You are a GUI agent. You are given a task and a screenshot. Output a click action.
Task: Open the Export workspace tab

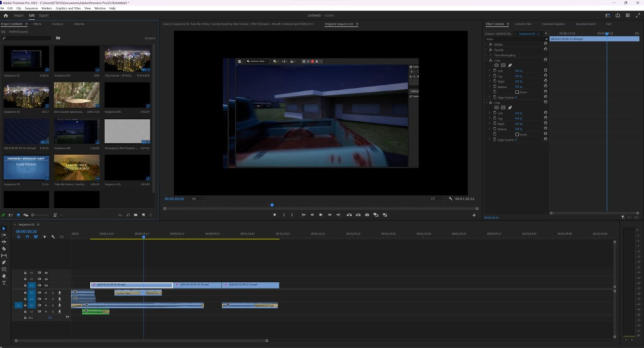[44, 15]
